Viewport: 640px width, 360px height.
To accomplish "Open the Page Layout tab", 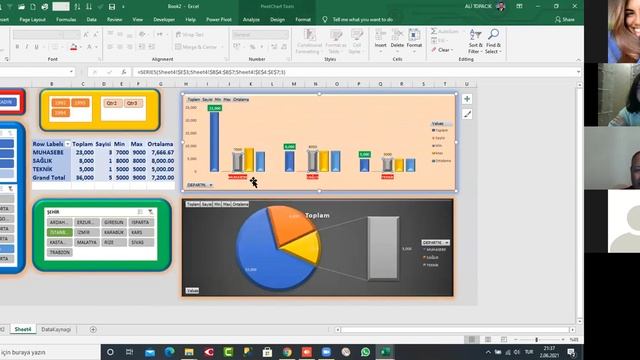I will point(32,20).
